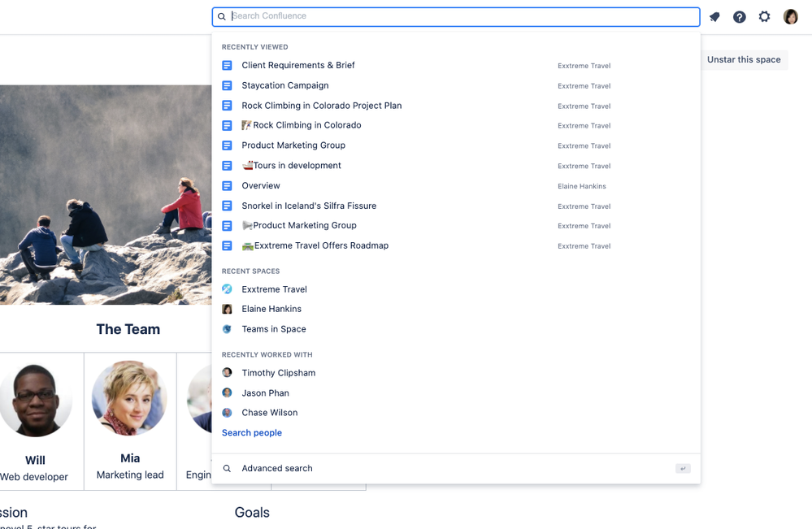Screen dimensions: 812x529
Task: Click Mia's profile photo
Action: (129, 398)
